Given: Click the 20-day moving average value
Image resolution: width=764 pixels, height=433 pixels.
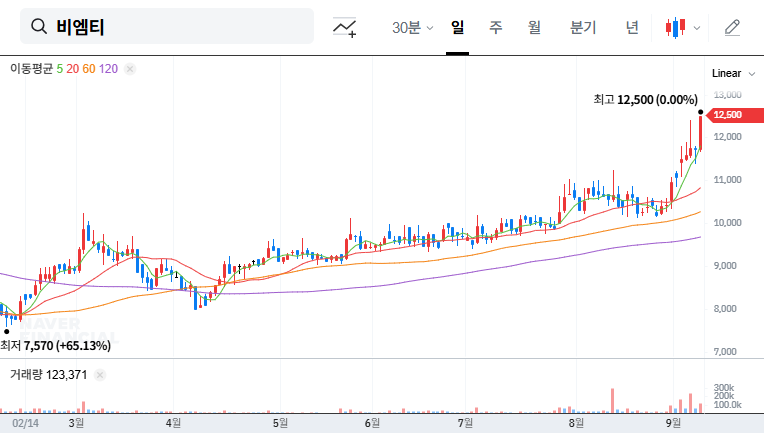Looking at the screenshot, I should [72, 69].
